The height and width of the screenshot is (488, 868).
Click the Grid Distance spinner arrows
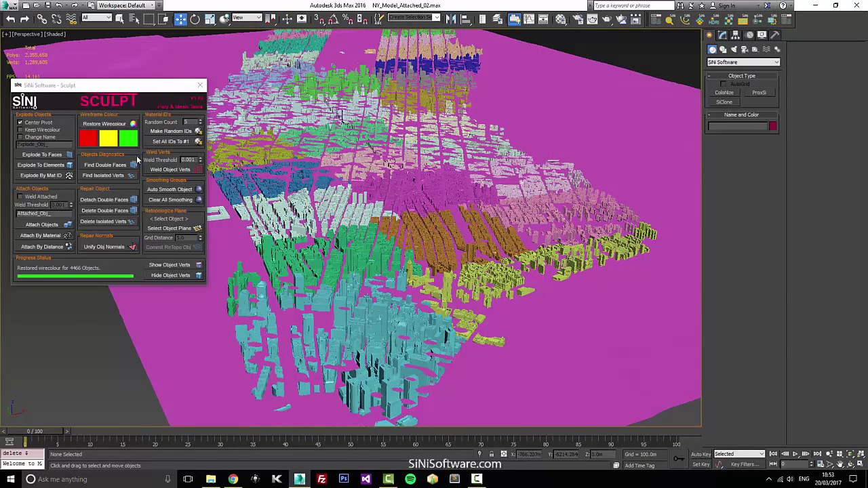point(200,238)
